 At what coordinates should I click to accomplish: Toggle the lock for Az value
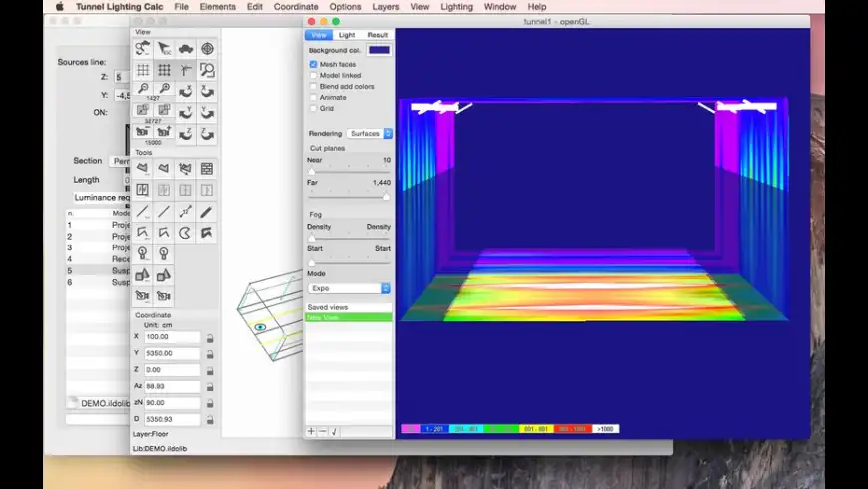210,387
